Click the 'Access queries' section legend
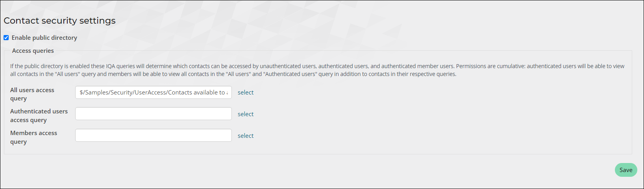Viewport: 644px width, 189px height. pos(33,51)
